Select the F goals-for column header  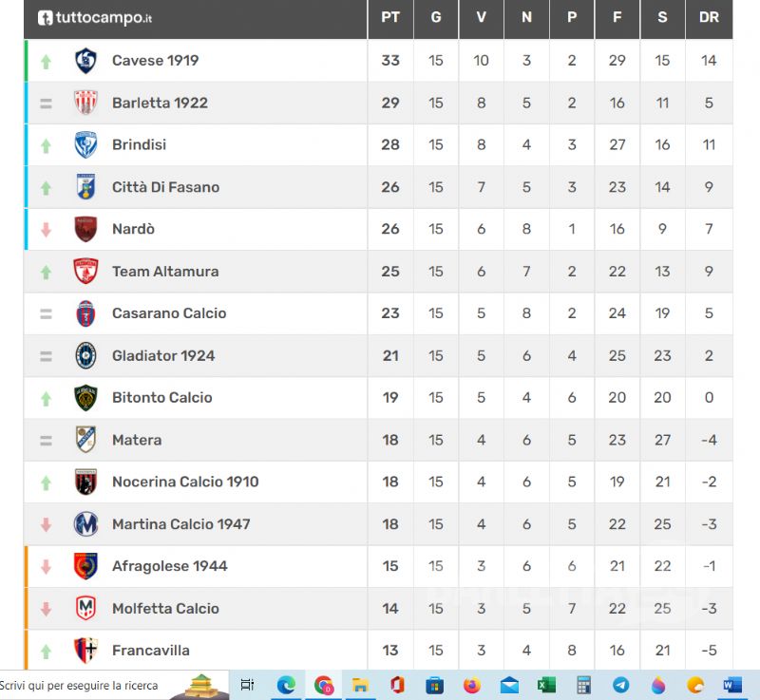(x=617, y=17)
